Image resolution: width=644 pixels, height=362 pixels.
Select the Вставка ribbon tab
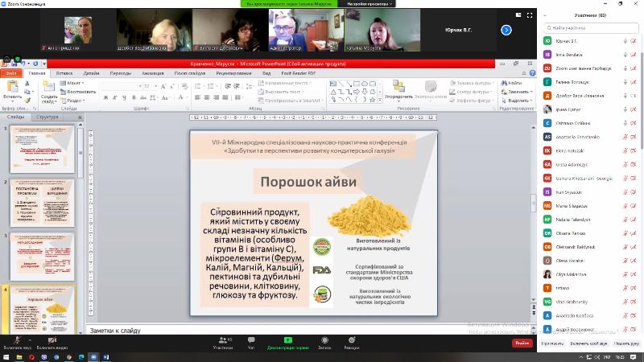tap(64, 72)
